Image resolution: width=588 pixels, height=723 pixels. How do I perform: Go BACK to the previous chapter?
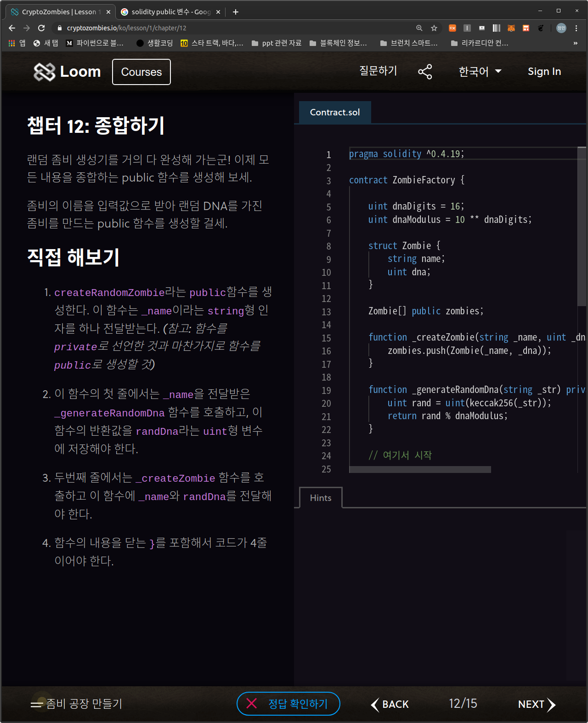tap(390, 704)
